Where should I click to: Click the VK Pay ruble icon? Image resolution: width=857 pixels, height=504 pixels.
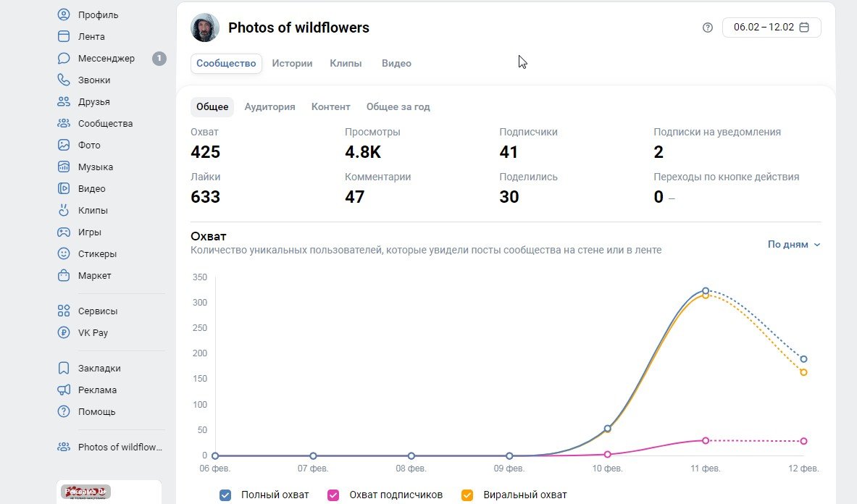(x=64, y=333)
